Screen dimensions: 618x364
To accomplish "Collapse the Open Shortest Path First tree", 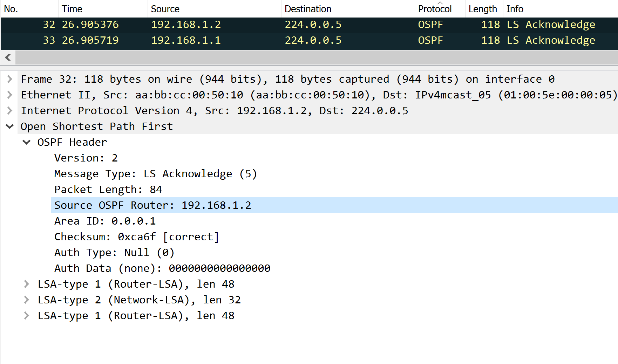I will click(x=9, y=126).
